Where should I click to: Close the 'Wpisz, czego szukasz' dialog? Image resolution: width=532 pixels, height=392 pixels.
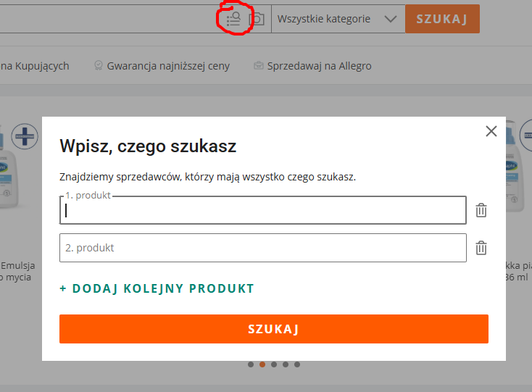[491, 131]
